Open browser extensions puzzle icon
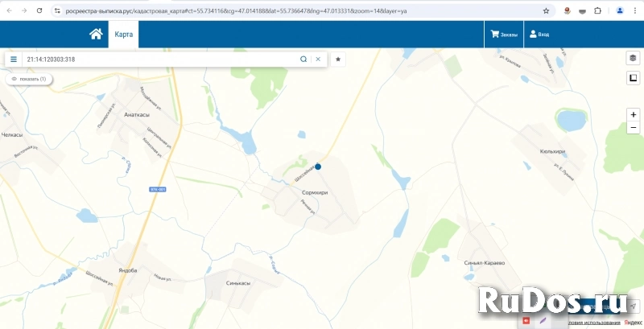 tap(598, 10)
